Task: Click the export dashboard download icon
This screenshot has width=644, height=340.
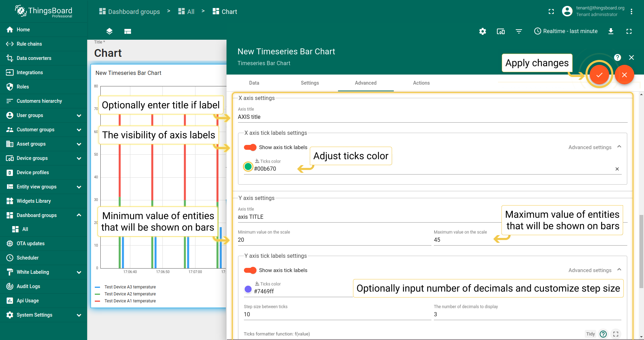Action: [611, 31]
